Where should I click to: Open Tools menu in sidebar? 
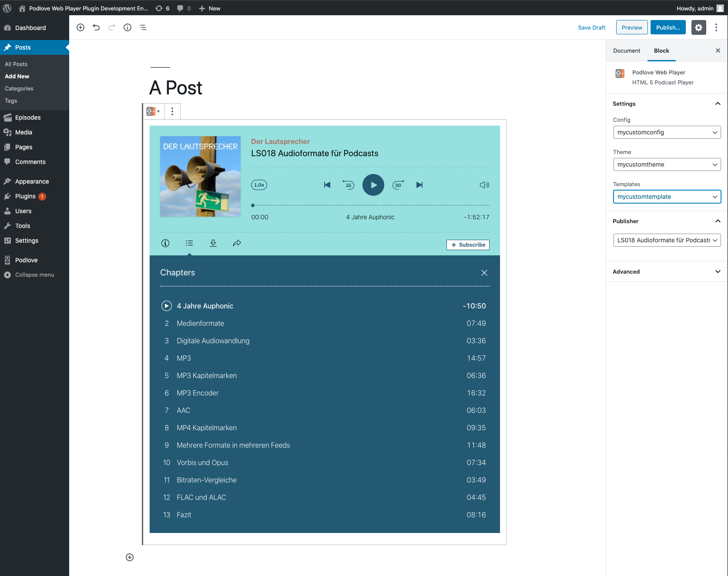click(x=34, y=226)
